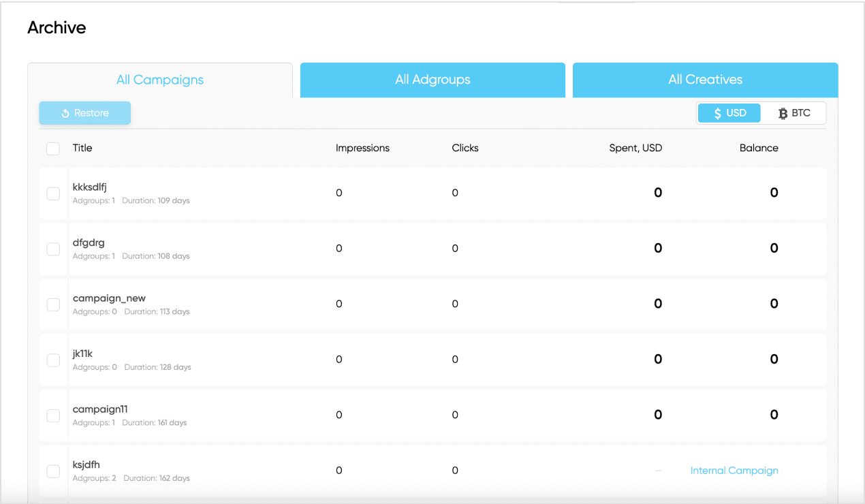Viewport: 865px width, 504px height.
Task: Click the restore arrow icon
Action: (65, 114)
